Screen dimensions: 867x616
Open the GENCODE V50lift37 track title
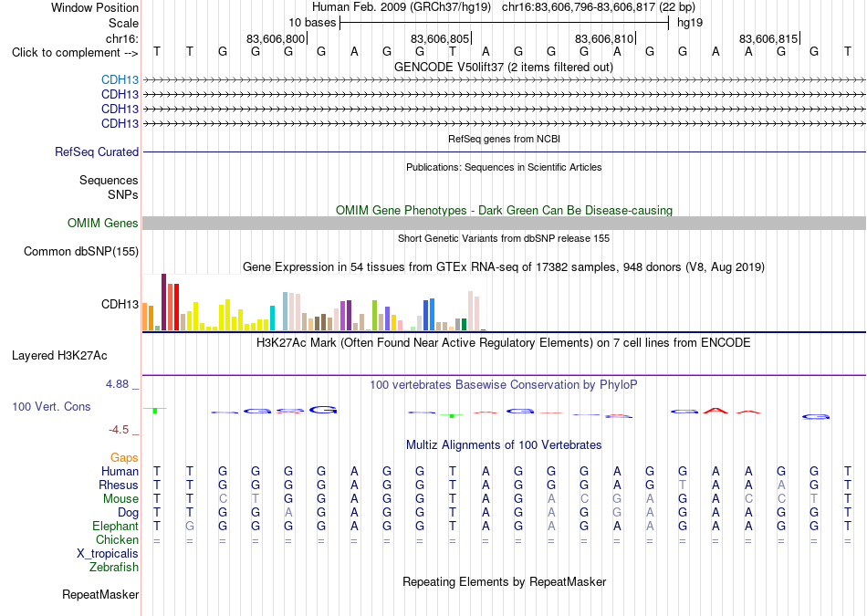[504, 67]
